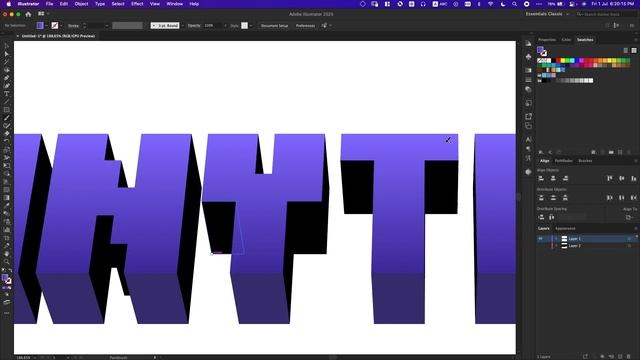Select the Selection tool arrow
Screen dimensions: 640x360
[x=7, y=46]
